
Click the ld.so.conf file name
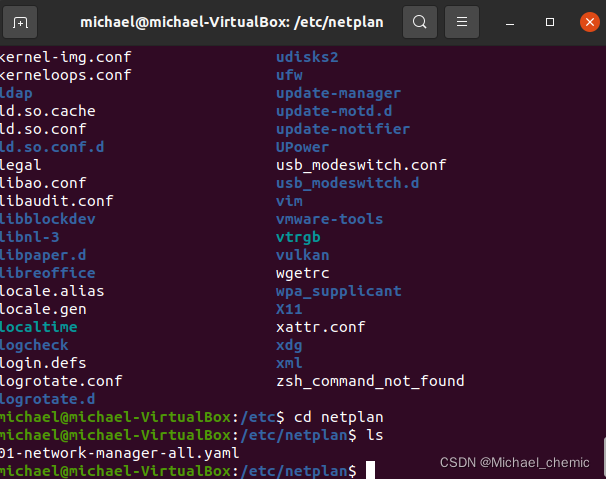(x=43, y=129)
